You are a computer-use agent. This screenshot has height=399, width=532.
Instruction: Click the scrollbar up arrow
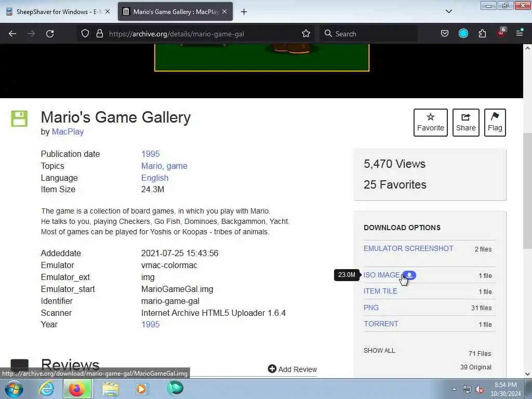pos(527,48)
